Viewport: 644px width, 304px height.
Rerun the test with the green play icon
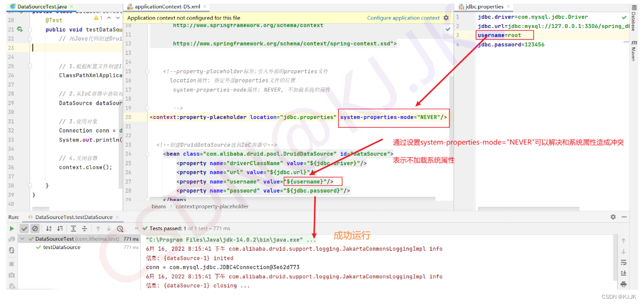[x=11, y=229]
